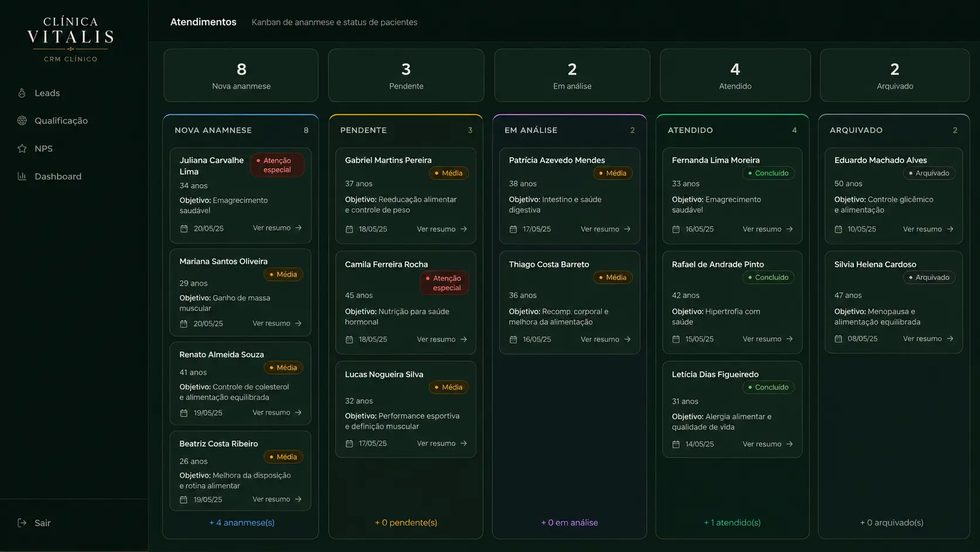Log out with Sair
Image resolution: width=980 pixels, height=552 pixels.
pyautogui.click(x=42, y=523)
